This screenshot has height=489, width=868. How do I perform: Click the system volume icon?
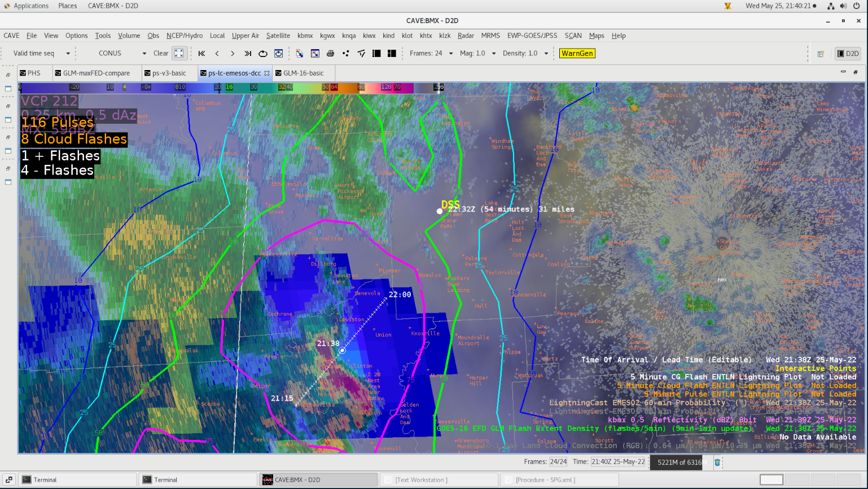click(843, 6)
